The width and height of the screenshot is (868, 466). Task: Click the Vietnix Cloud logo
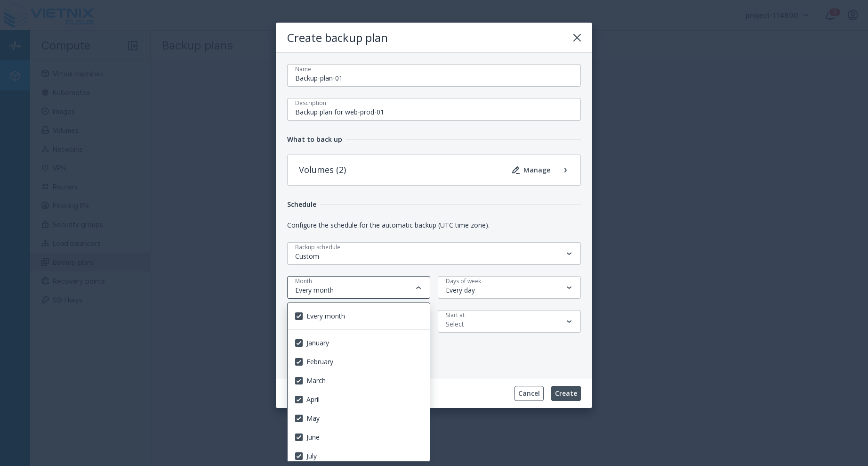(49, 16)
